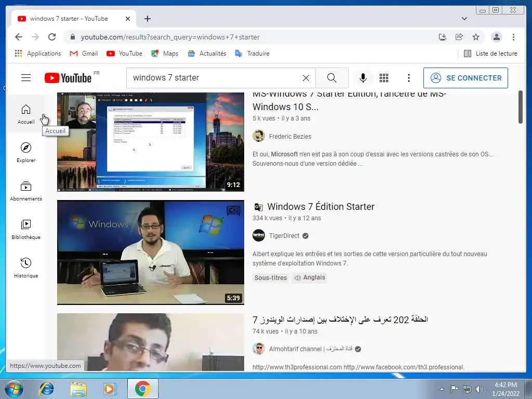
Task: Open Explorer in the sidebar
Action: (x=26, y=153)
